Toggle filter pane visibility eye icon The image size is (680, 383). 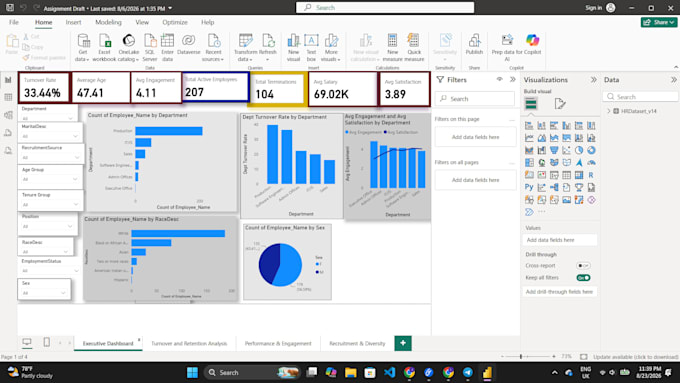(500, 79)
